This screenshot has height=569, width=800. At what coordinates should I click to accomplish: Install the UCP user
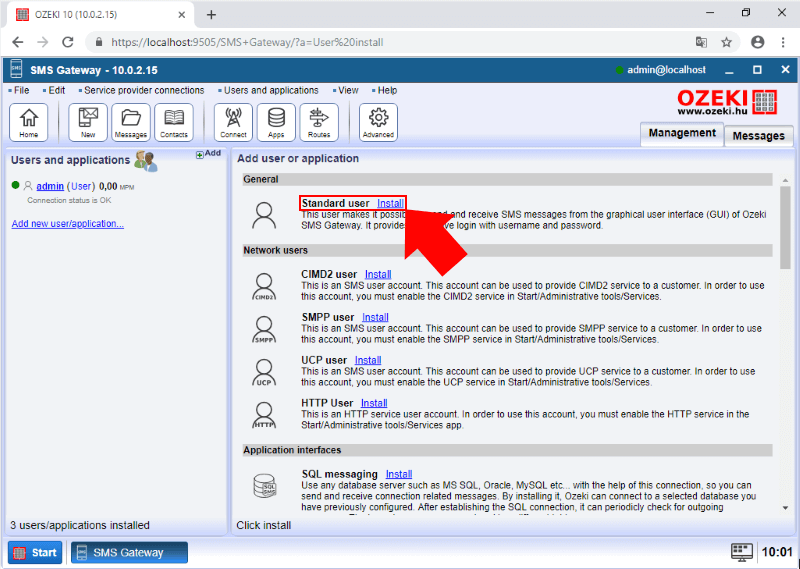368,360
